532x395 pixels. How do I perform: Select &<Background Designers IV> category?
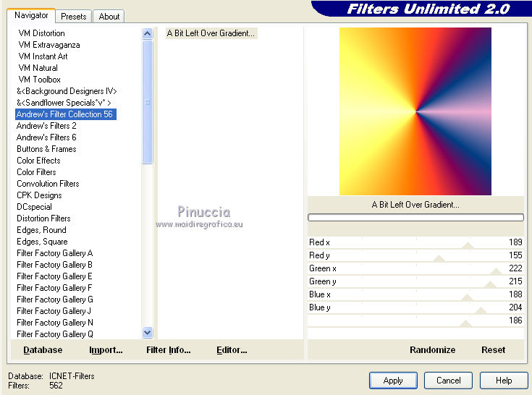(67, 91)
